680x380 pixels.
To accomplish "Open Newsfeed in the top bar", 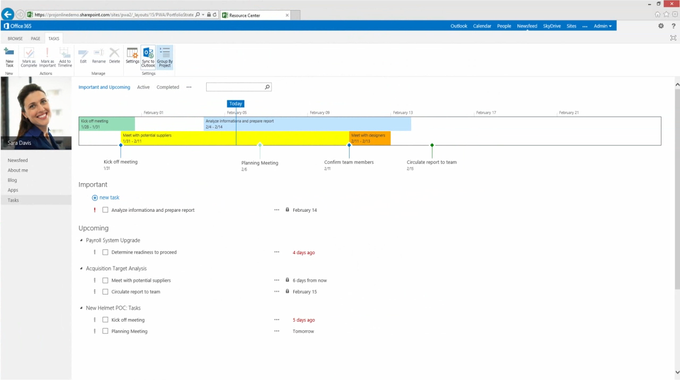I will (x=527, y=26).
